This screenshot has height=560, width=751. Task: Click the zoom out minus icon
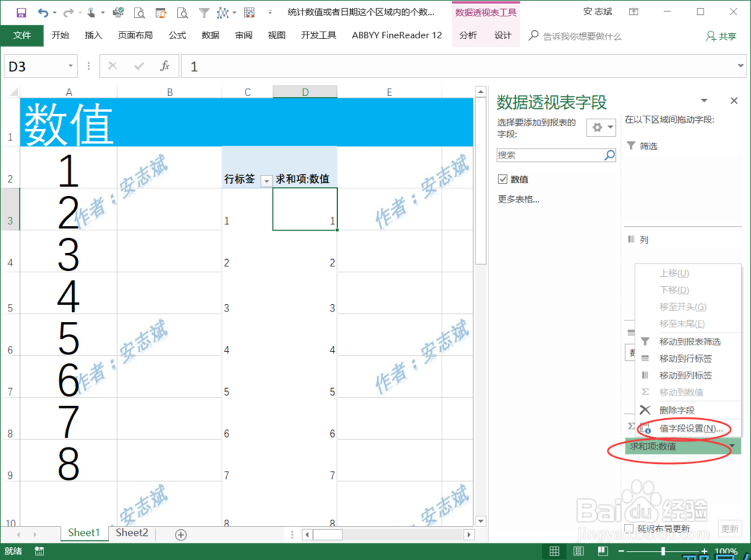pos(621,551)
